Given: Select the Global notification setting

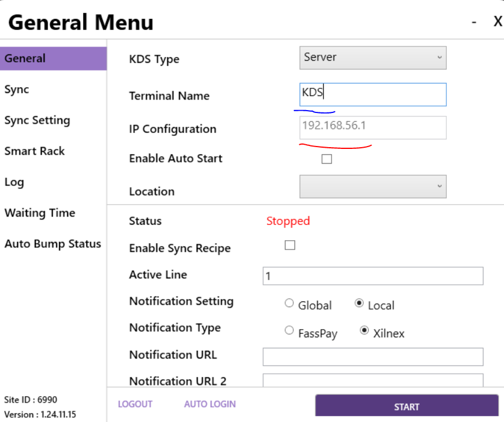Looking at the screenshot, I should point(289,303).
